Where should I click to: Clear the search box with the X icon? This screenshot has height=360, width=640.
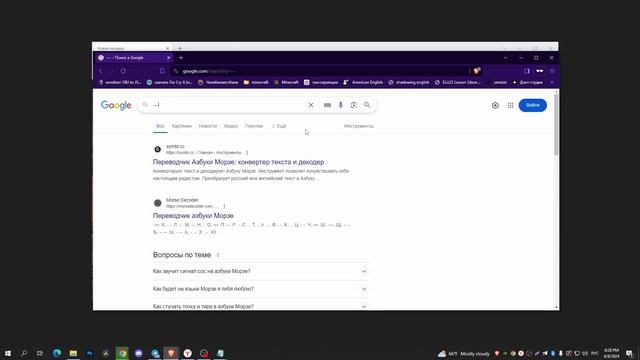[311, 105]
